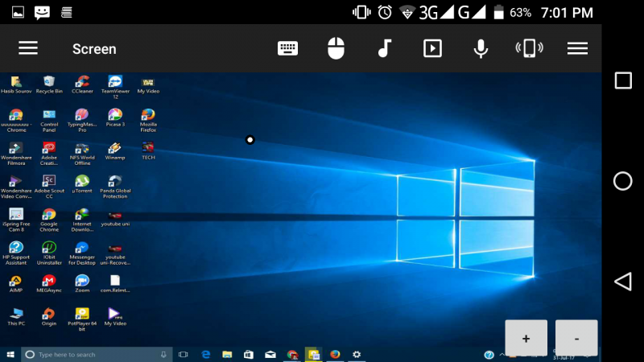Select CCleaner shortcut on desktop

[81, 83]
